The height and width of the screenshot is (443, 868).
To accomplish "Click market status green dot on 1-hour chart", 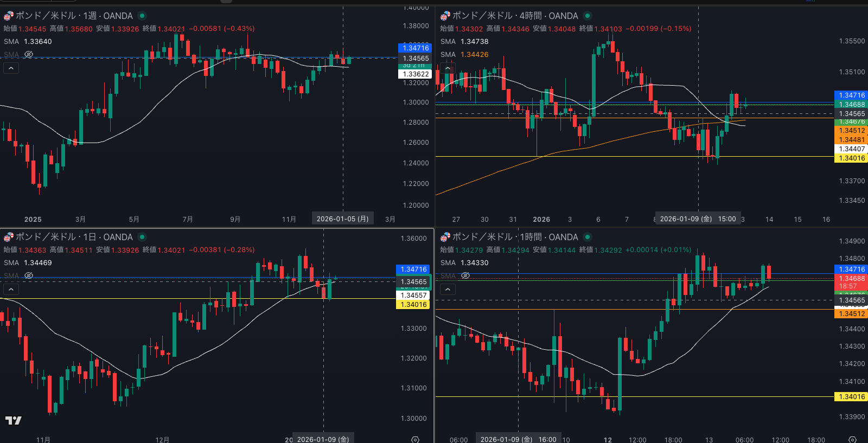I will coord(588,237).
